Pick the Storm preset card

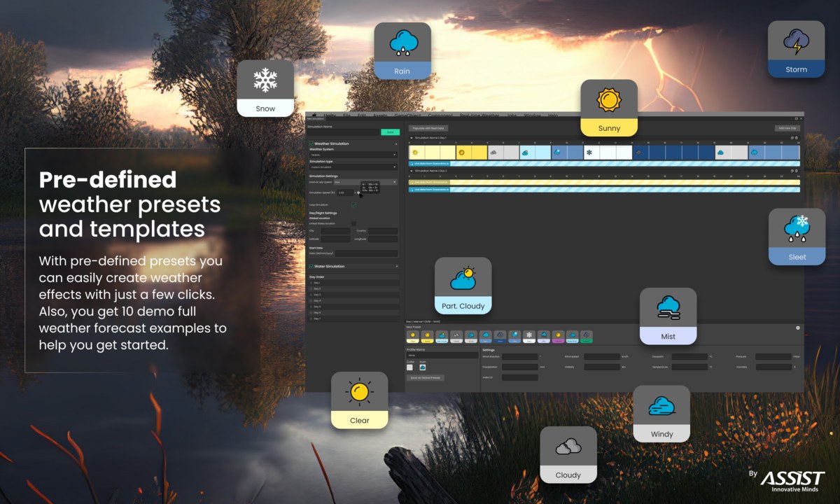point(796,49)
